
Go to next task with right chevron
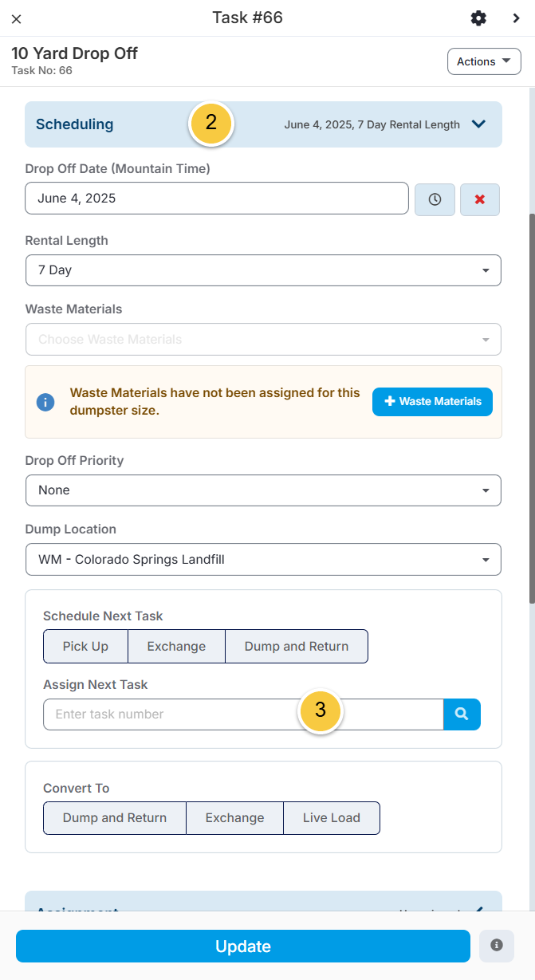[x=517, y=18]
